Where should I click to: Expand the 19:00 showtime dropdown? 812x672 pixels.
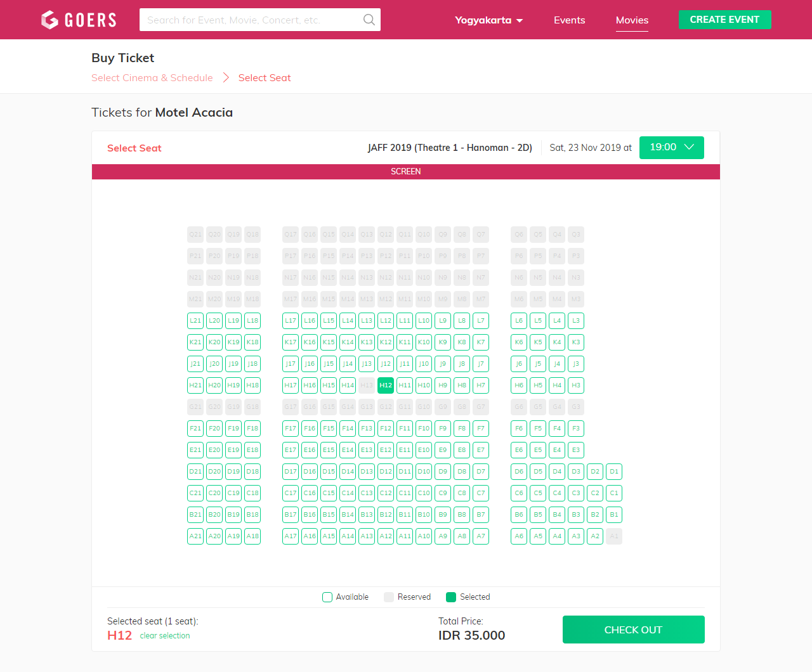[671, 148]
